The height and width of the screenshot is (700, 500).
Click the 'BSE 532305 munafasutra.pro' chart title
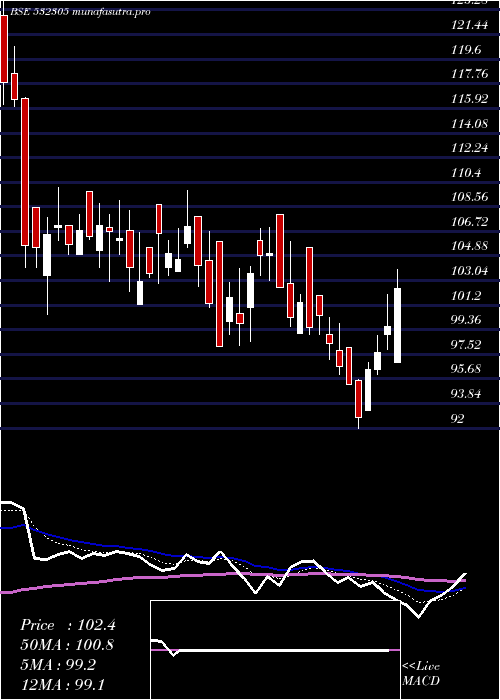[79, 12]
